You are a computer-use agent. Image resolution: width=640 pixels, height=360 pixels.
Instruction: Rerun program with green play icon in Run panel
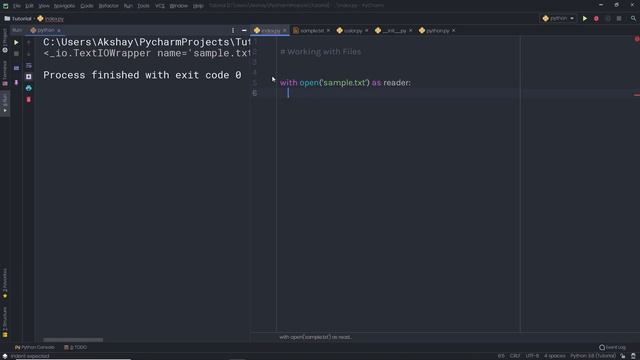(16, 42)
